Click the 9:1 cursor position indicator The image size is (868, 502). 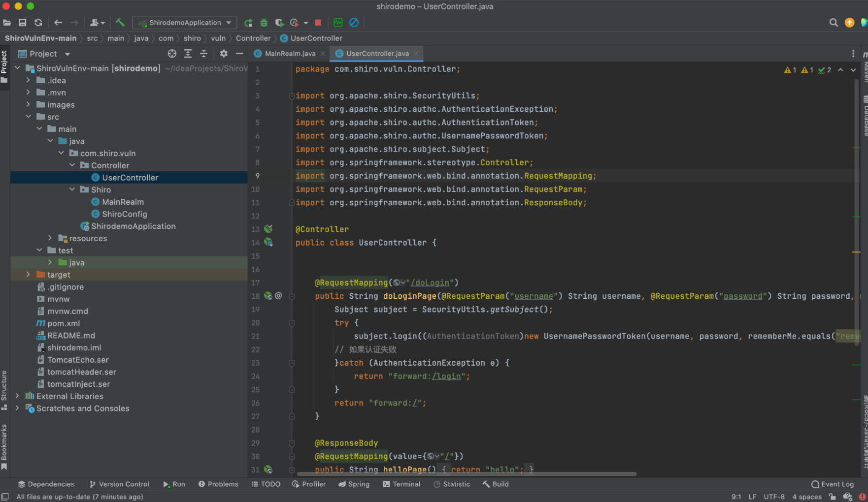tap(736, 497)
